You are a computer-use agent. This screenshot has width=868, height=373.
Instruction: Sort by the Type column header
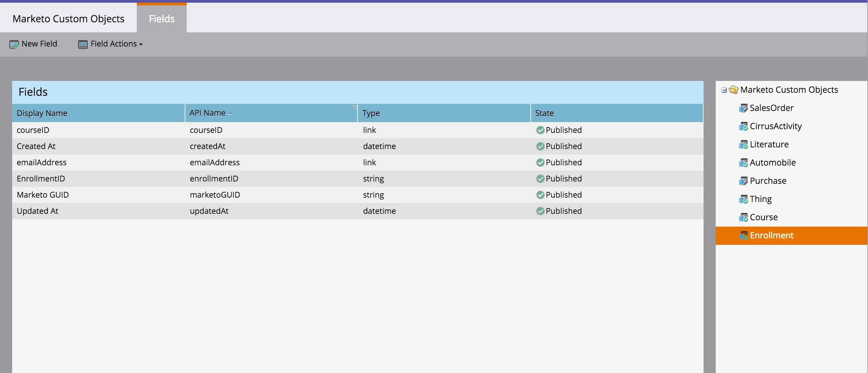(371, 113)
